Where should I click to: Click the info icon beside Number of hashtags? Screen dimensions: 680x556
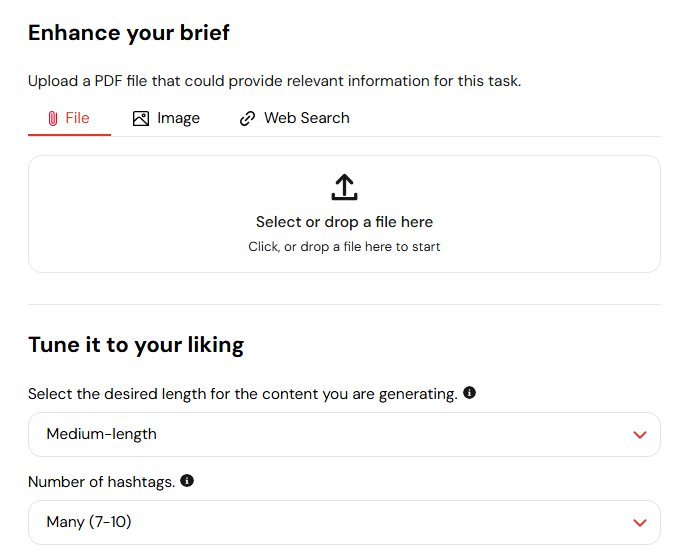[x=187, y=481]
